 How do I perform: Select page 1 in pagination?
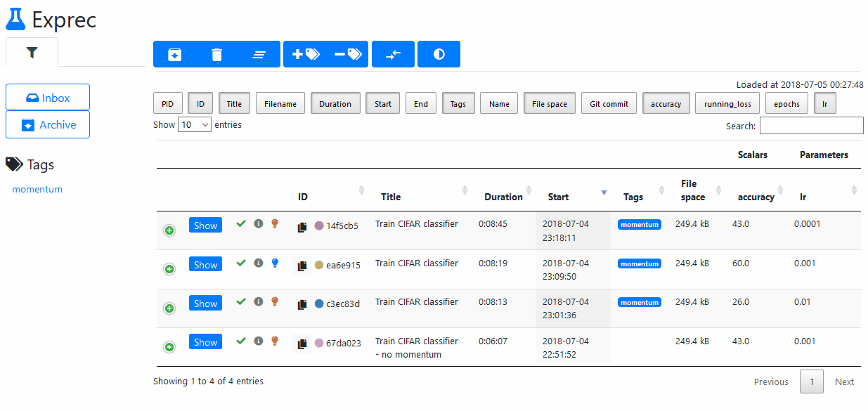(x=812, y=381)
